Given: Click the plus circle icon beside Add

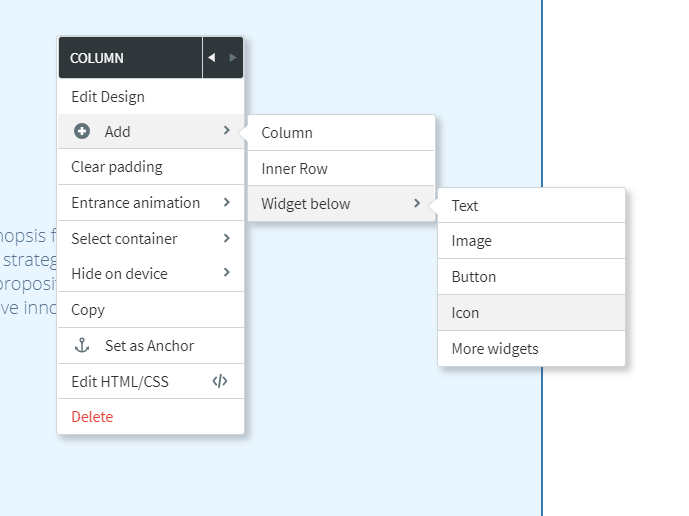Looking at the screenshot, I should tap(82, 132).
